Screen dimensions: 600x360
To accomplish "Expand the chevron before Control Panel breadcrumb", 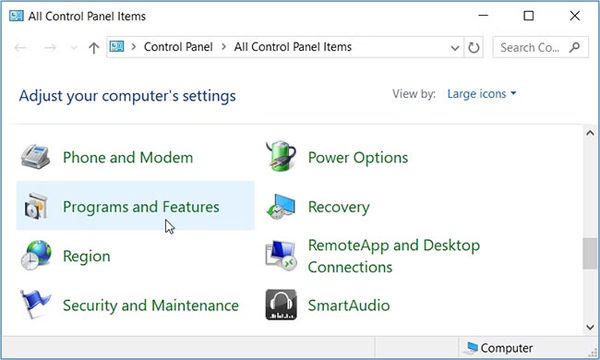I will [134, 47].
